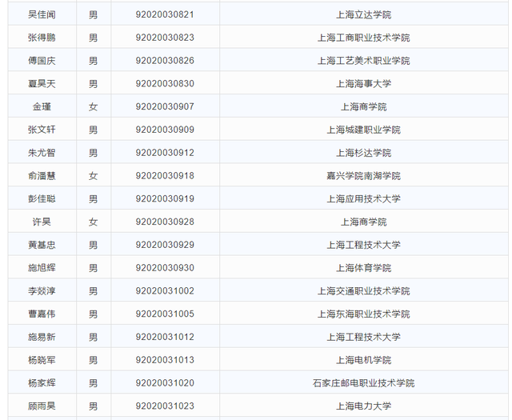Screen dimensions: 512x420
Task: Select ID 92020030918
Action: click(x=165, y=176)
